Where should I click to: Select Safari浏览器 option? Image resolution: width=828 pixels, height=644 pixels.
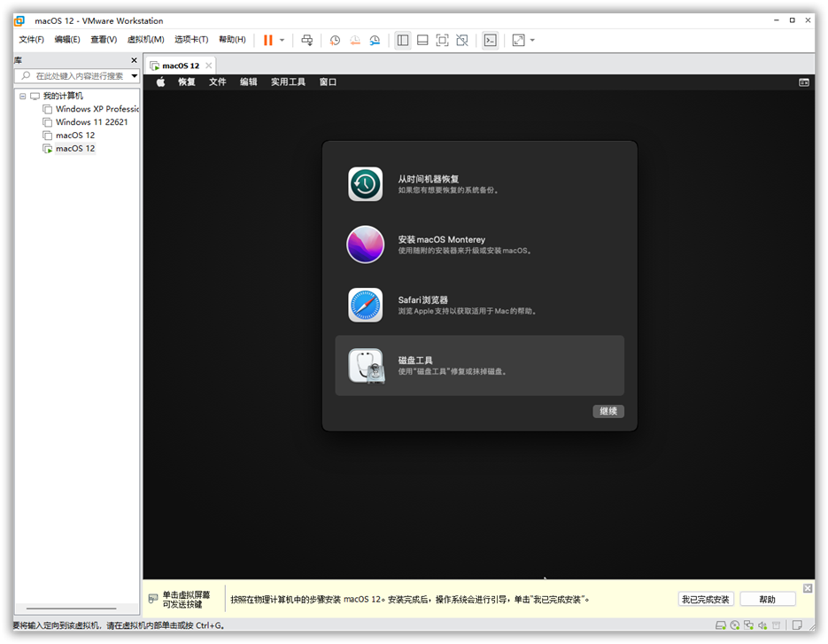pyautogui.click(x=479, y=305)
